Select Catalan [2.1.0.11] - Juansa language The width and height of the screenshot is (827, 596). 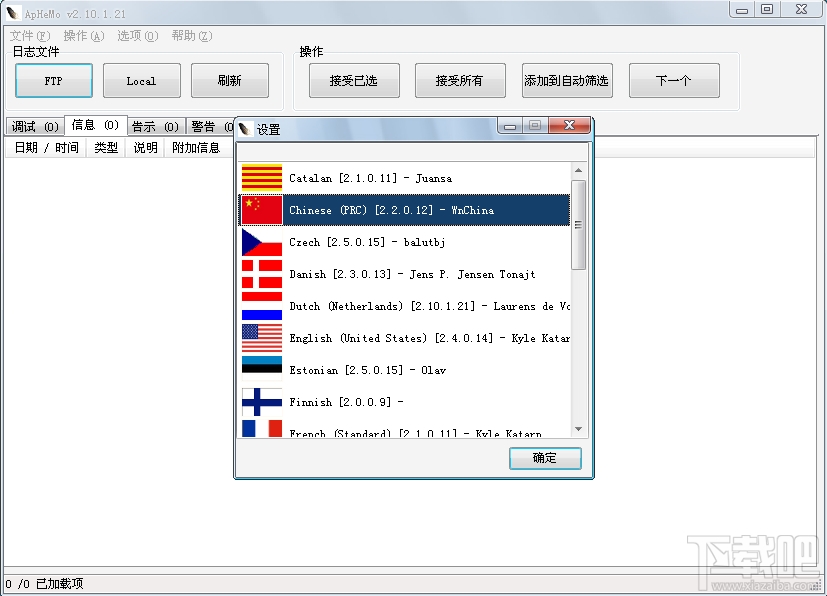pyautogui.click(x=405, y=178)
